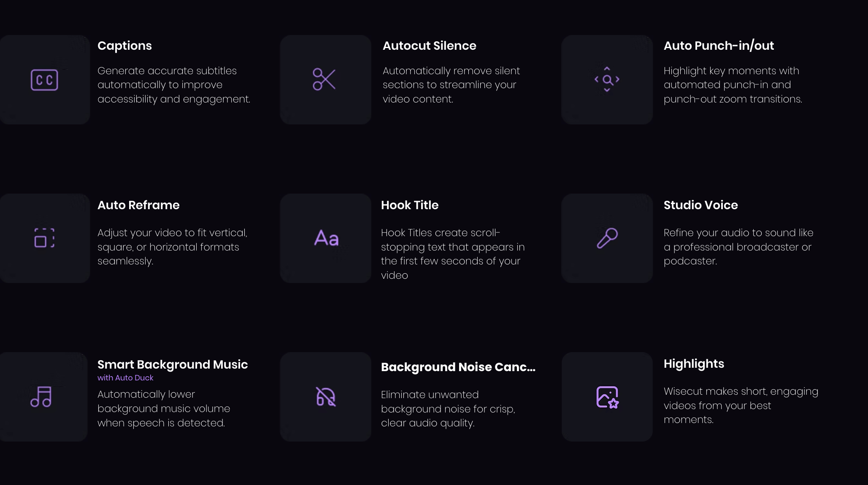The height and width of the screenshot is (485, 868).
Task: Click the Captions CC icon
Action: click(44, 80)
